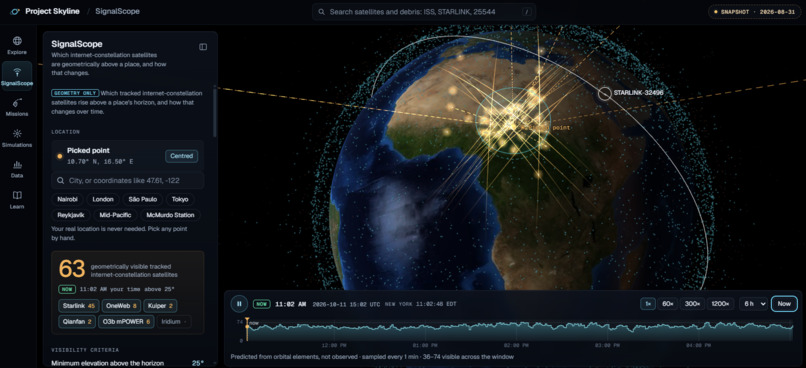Click the Centred button for picked point
Image resolution: width=806 pixels, height=368 pixels.
click(x=181, y=156)
